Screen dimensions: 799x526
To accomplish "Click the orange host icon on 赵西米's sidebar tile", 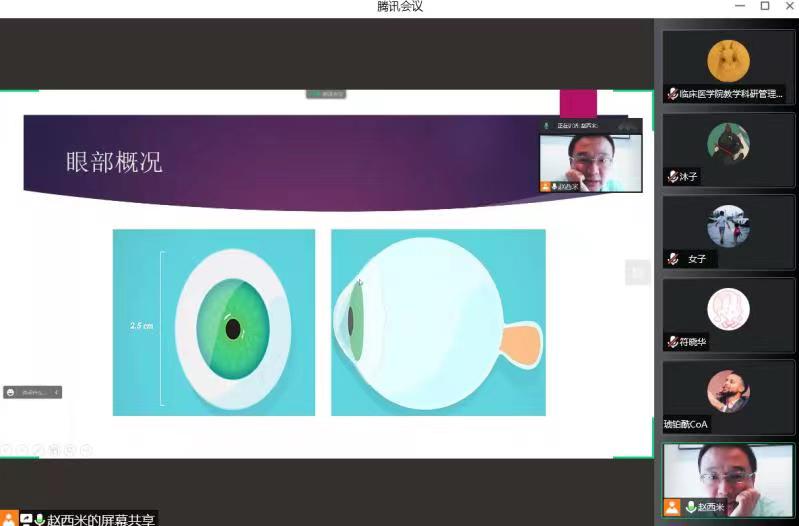I will 673,507.
